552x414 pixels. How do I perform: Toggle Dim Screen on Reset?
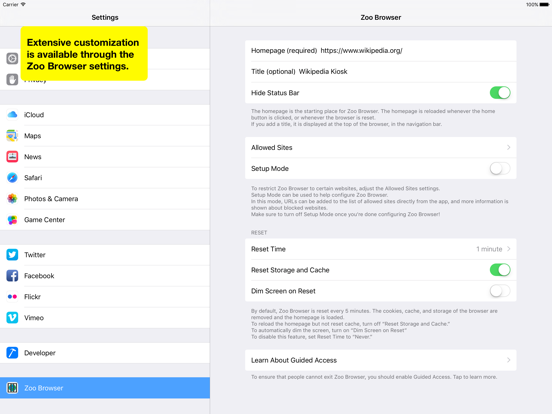pos(500,291)
